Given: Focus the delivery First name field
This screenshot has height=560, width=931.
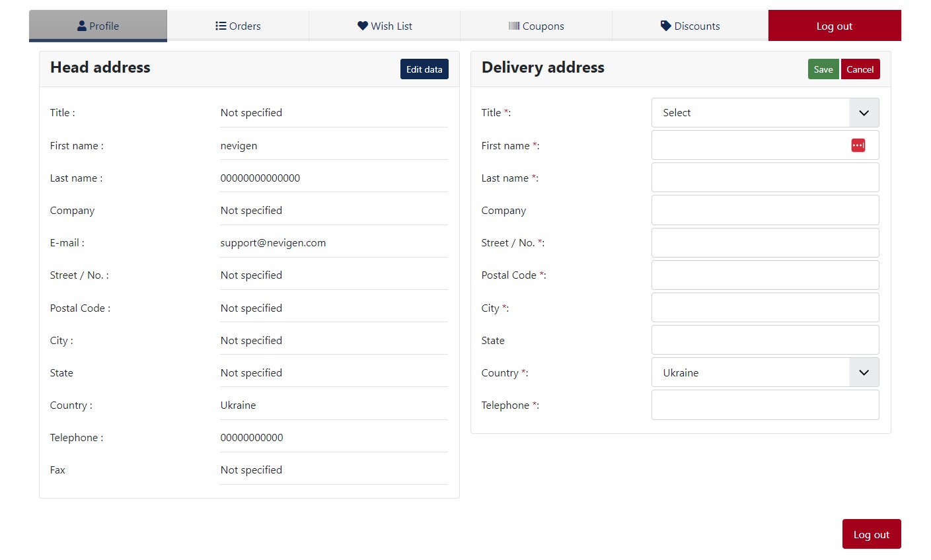Looking at the screenshot, I should tap(747, 145).
